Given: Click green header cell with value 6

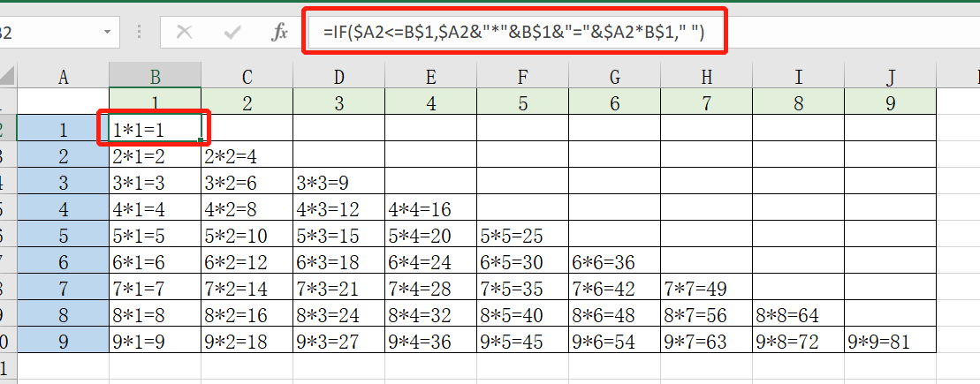Looking at the screenshot, I should pyautogui.click(x=614, y=102).
